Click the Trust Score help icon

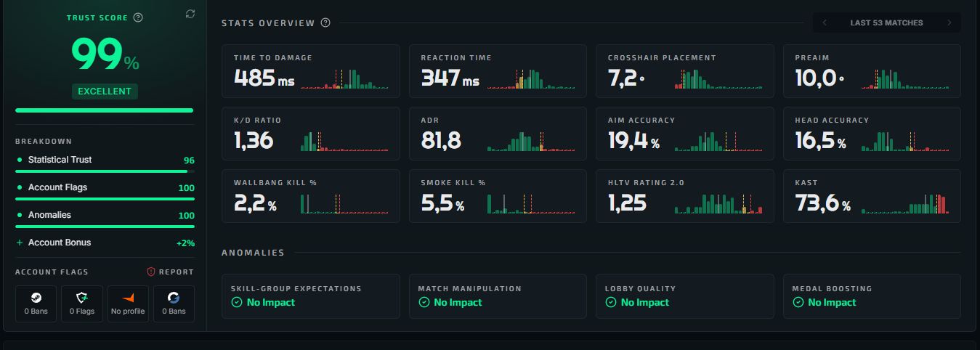click(138, 17)
